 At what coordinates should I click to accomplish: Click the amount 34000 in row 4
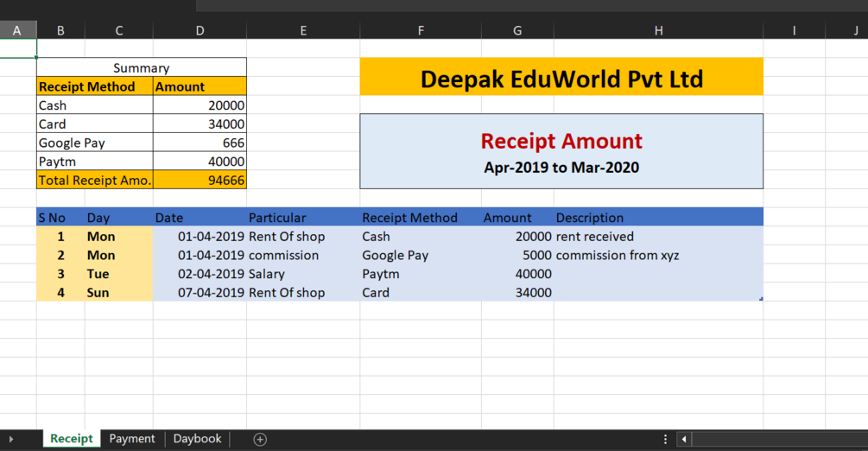pyautogui.click(x=517, y=293)
